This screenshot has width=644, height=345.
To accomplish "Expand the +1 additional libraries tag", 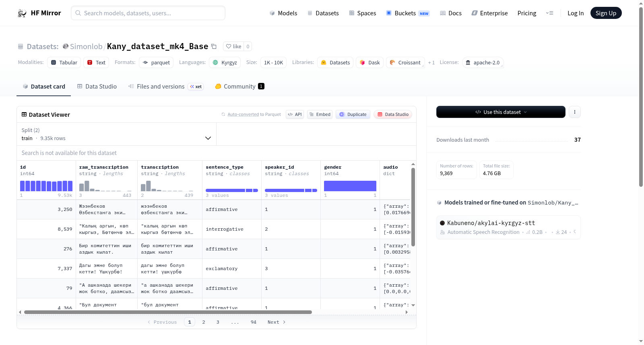I will click(431, 62).
